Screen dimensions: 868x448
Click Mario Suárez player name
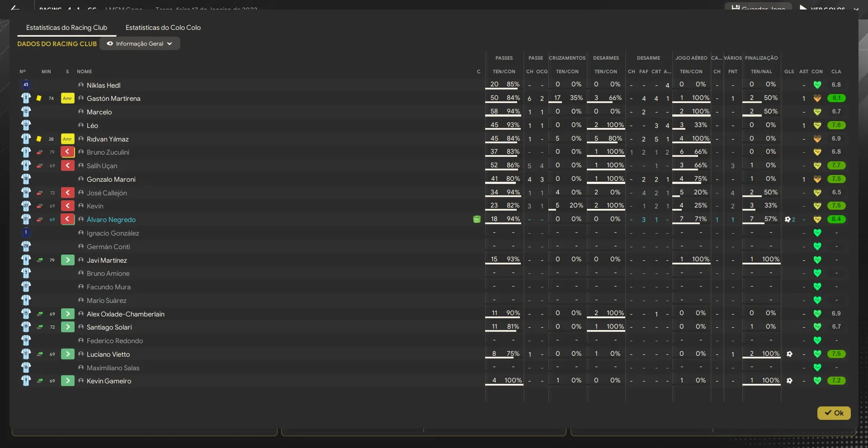[x=107, y=300]
